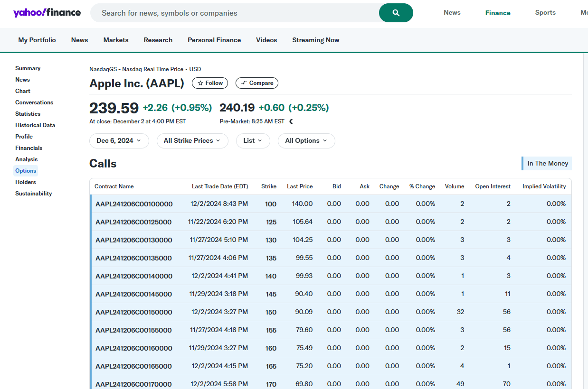Open the Finance top navigation link
The width and height of the screenshot is (588, 389).
498,13
